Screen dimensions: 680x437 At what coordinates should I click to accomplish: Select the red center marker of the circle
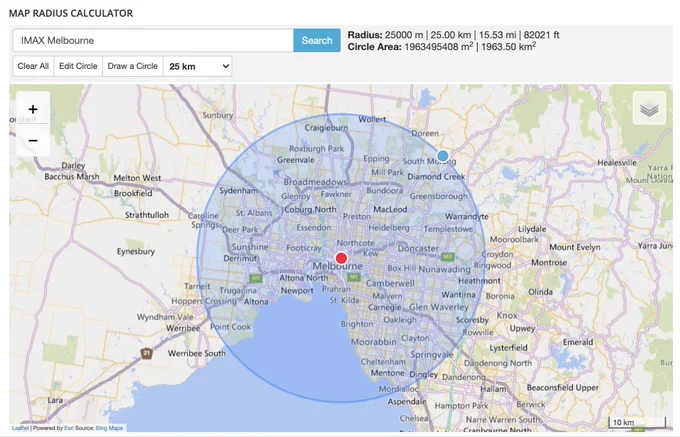click(341, 258)
